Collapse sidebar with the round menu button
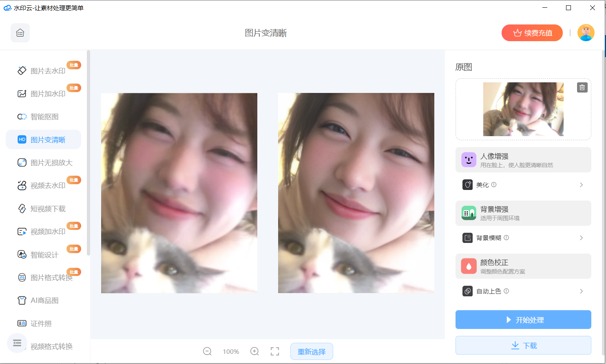Screen dimensions: 606x364 (17, 343)
